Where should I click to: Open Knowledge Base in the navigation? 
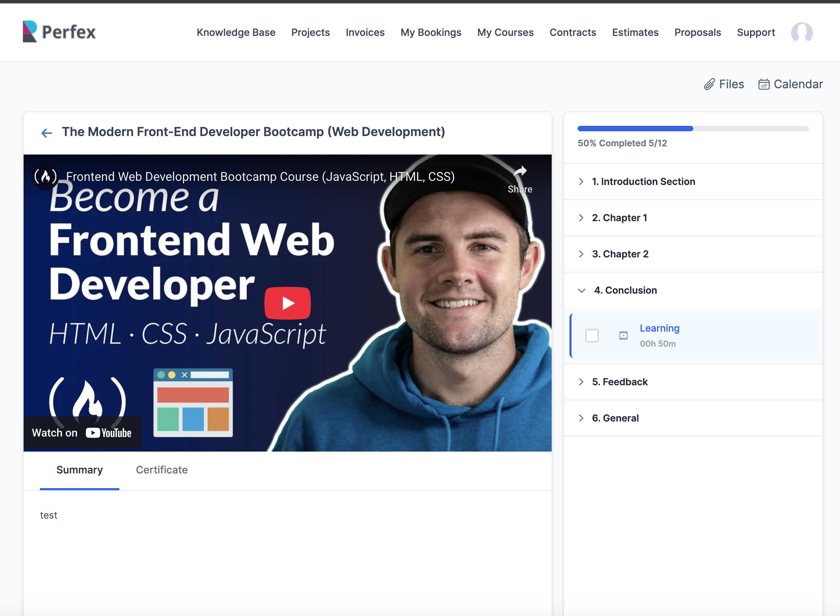pyautogui.click(x=236, y=32)
